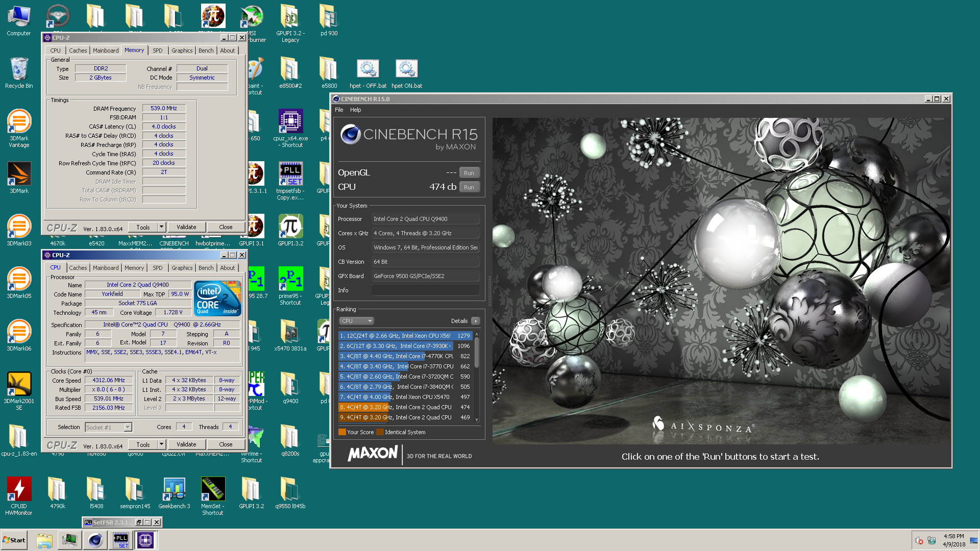980x551 pixels.
Task: Open the Help menu in Cinebench
Action: pos(356,110)
